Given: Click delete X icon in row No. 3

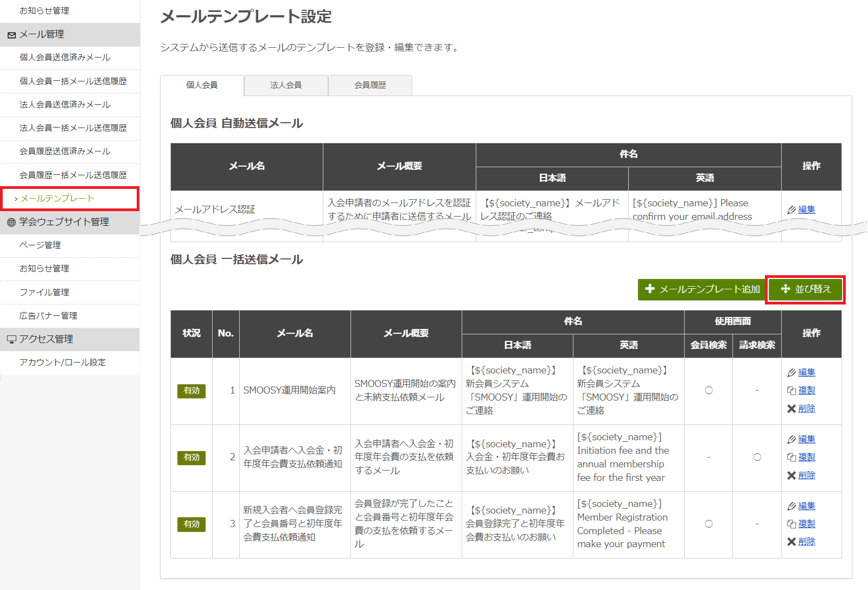Looking at the screenshot, I should [792, 541].
